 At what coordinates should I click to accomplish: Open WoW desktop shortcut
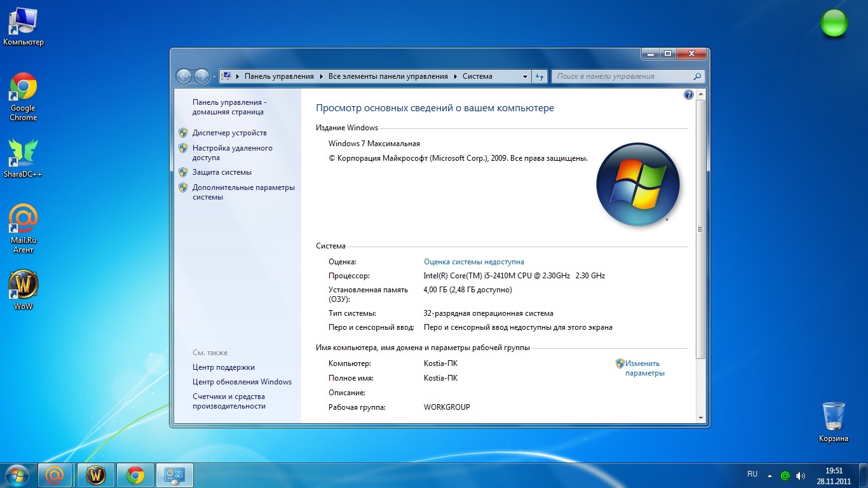tap(24, 285)
